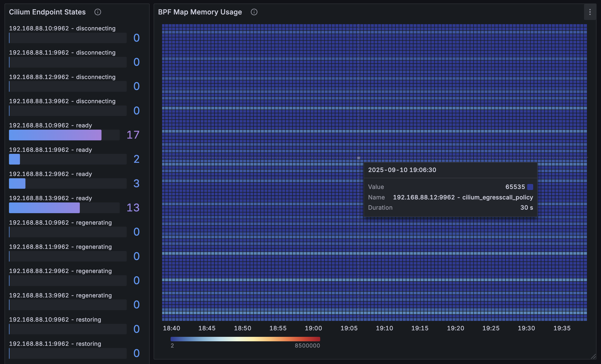The width and height of the screenshot is (601, 364).
Task: Click BPF Map Memory Usage info icon
Action: [x=254, y=12]
